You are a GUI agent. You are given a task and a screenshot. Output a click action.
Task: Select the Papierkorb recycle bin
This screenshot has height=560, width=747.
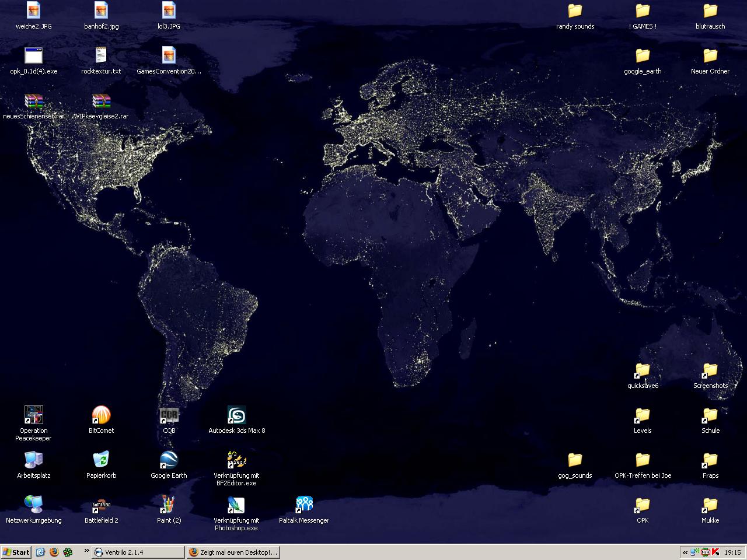[101, 460]
